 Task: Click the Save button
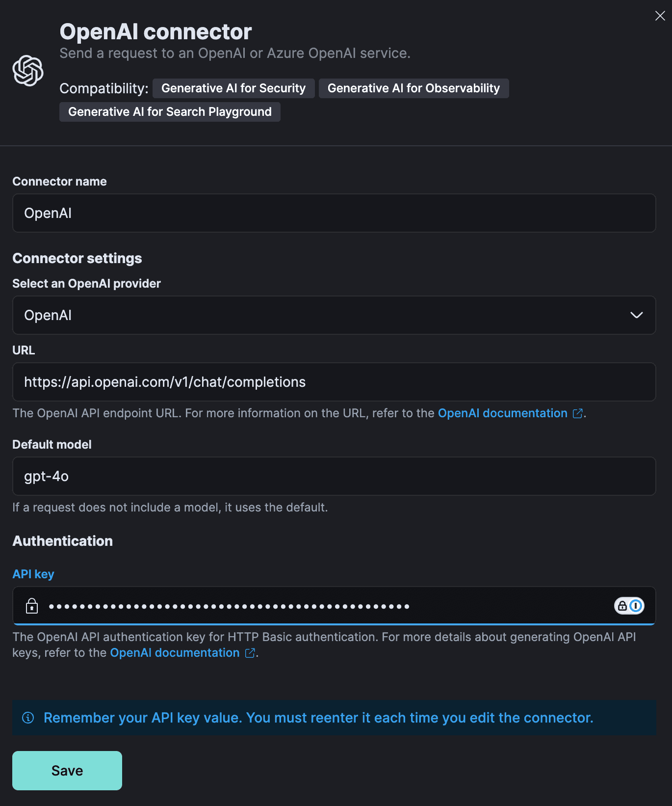click(67, 770)
